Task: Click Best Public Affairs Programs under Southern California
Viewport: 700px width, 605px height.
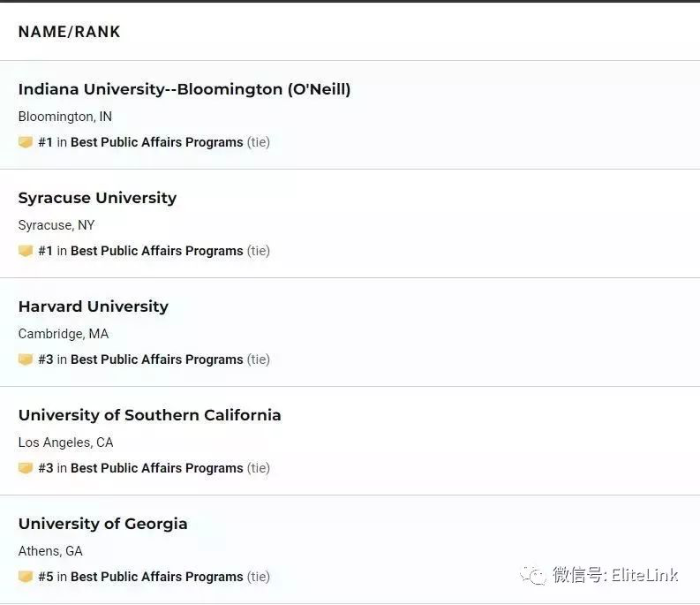Action: tap(157, 468)
